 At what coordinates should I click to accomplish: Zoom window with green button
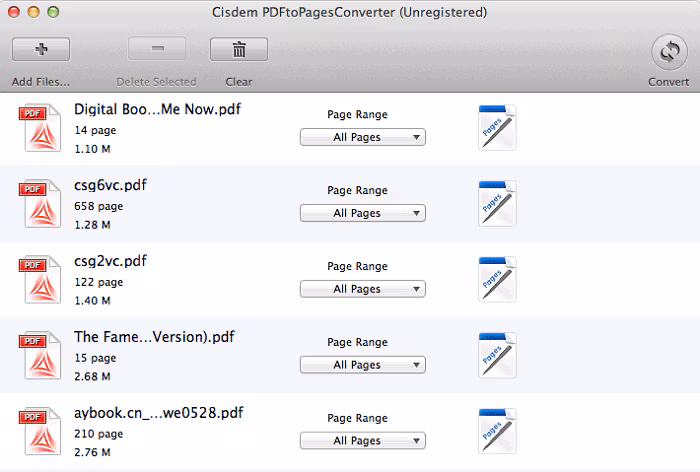tap(53, 12)
